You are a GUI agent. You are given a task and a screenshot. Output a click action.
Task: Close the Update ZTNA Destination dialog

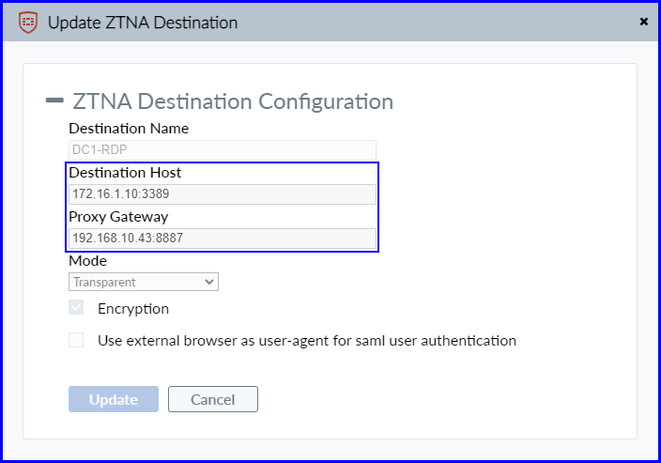click(x=643, y=20)
